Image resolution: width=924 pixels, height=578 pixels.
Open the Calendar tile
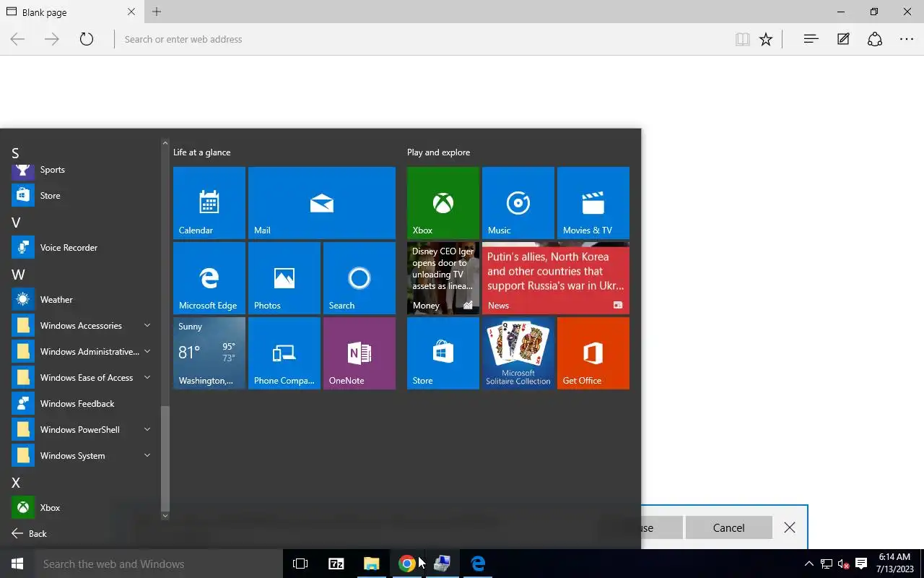(x=209, y=203)
